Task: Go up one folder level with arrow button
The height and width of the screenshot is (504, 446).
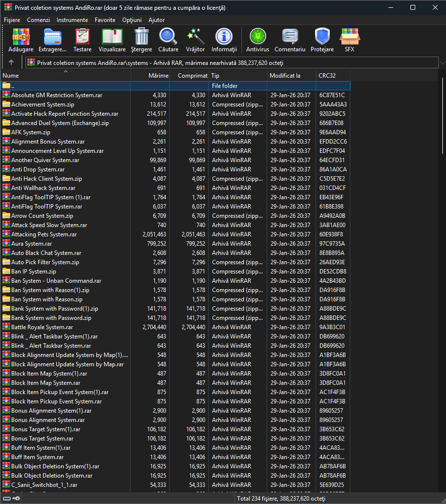Action: click(x=11, y=62)
